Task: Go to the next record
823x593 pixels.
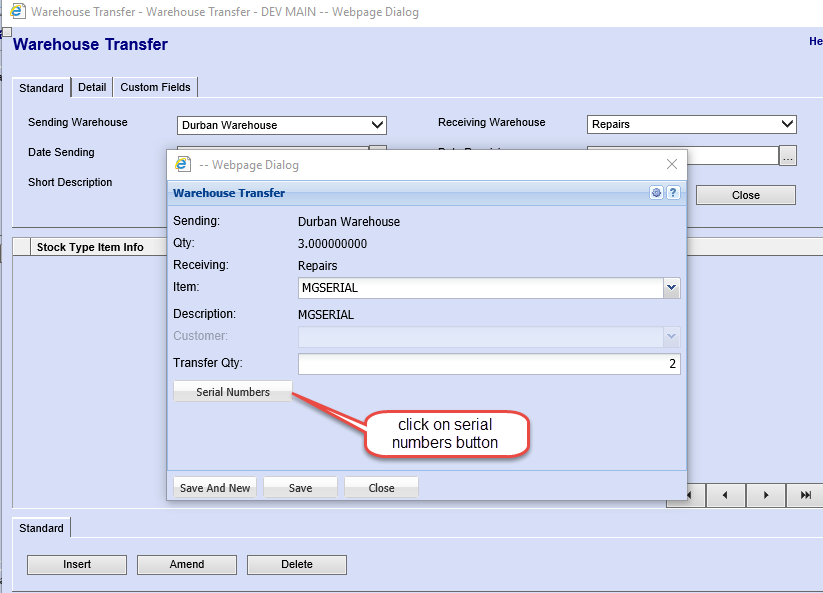Action: tap(766, 495)
